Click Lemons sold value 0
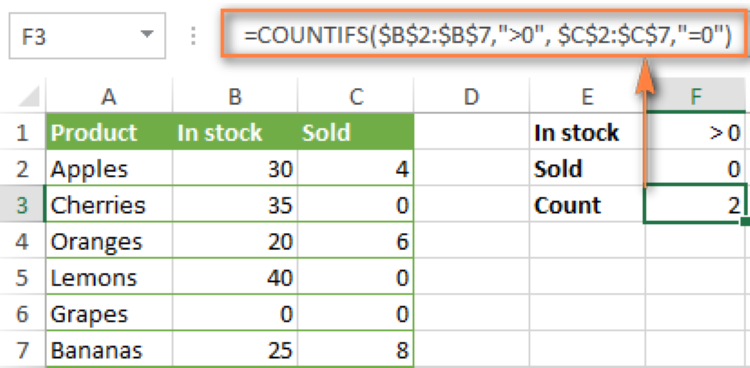The height and width of the screenshot is (368, 750). tap(356, 277)
